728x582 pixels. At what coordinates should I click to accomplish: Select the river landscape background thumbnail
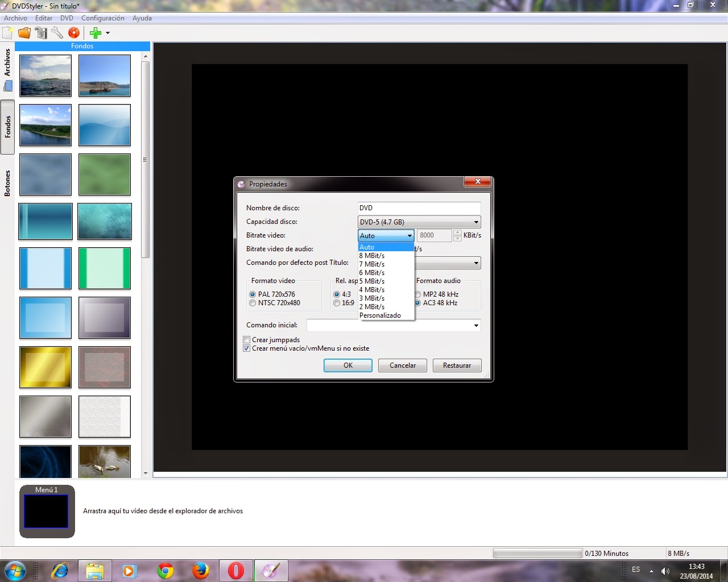pos(45,125)
